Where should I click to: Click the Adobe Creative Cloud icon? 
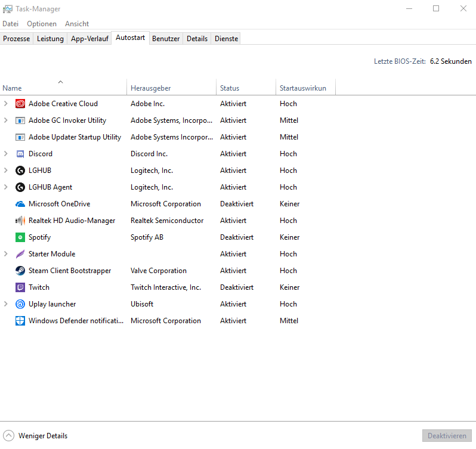[20, 104]
